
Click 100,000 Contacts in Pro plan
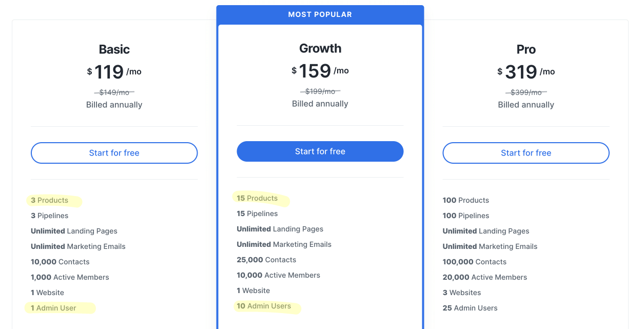[474, 262]
